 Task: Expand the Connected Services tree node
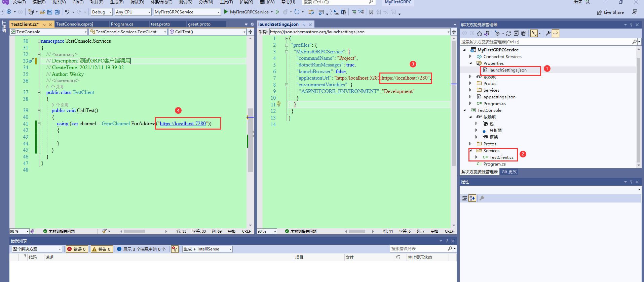pos(470,56)
